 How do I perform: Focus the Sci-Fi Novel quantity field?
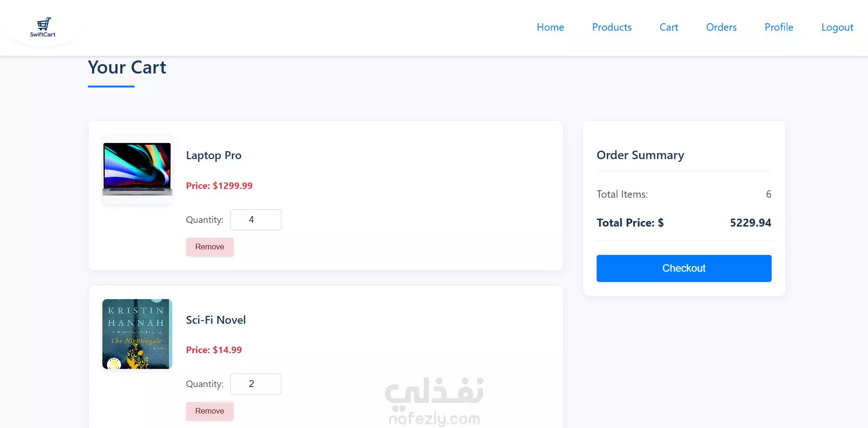[256, 384]
